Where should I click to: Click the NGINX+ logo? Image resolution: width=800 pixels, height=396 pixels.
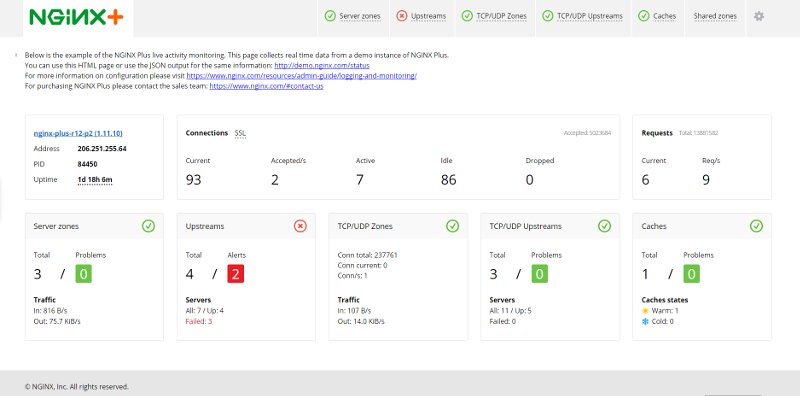[77, 17]
